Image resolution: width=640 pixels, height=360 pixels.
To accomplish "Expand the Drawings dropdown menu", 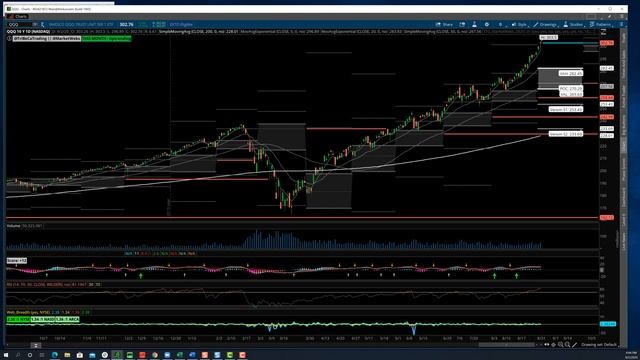I will click(x=545, y=24).
